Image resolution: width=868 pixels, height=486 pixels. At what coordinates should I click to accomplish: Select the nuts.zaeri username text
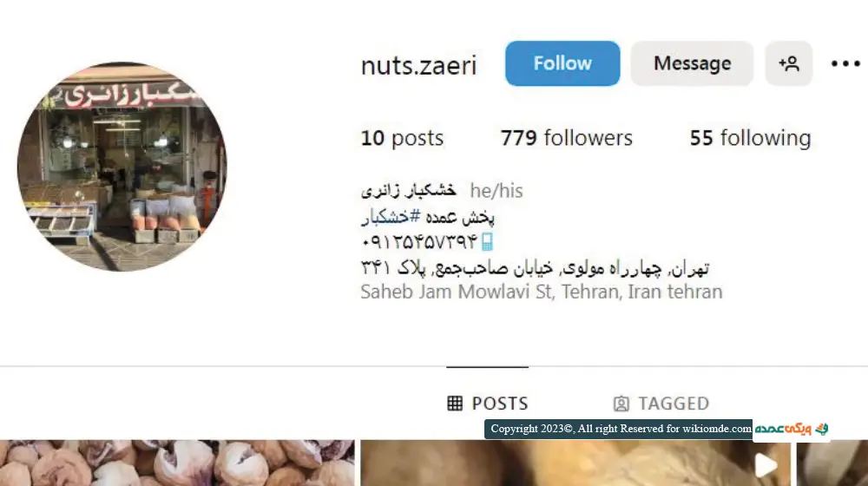[x=418, y=65]
